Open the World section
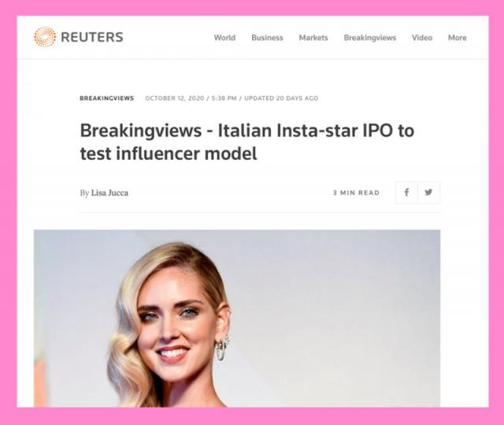 (x=224, y=38)
